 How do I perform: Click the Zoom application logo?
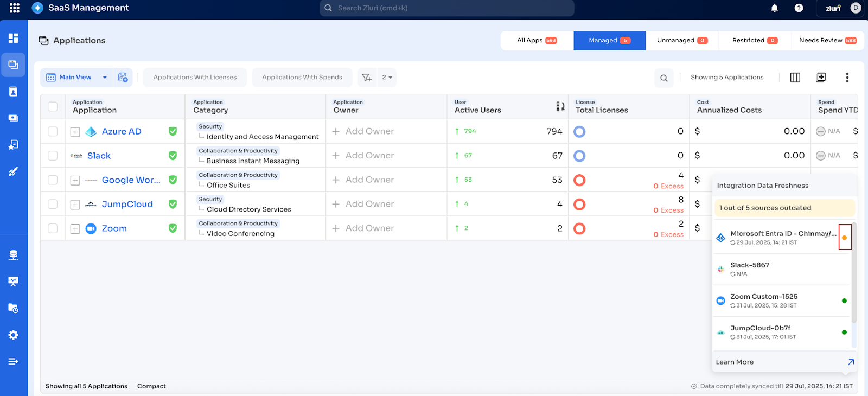[x=91, y=228]
